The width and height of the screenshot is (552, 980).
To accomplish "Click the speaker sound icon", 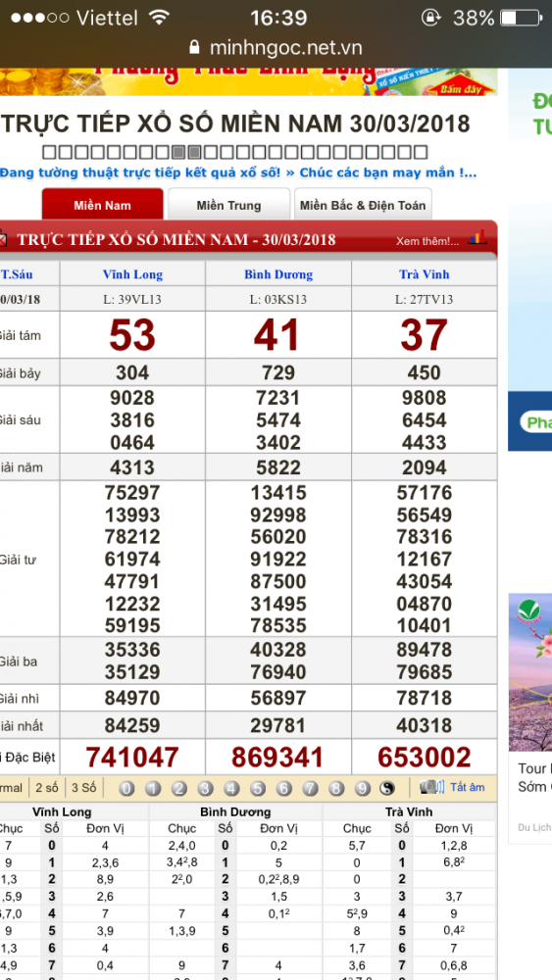I will [x=431, y=787].
